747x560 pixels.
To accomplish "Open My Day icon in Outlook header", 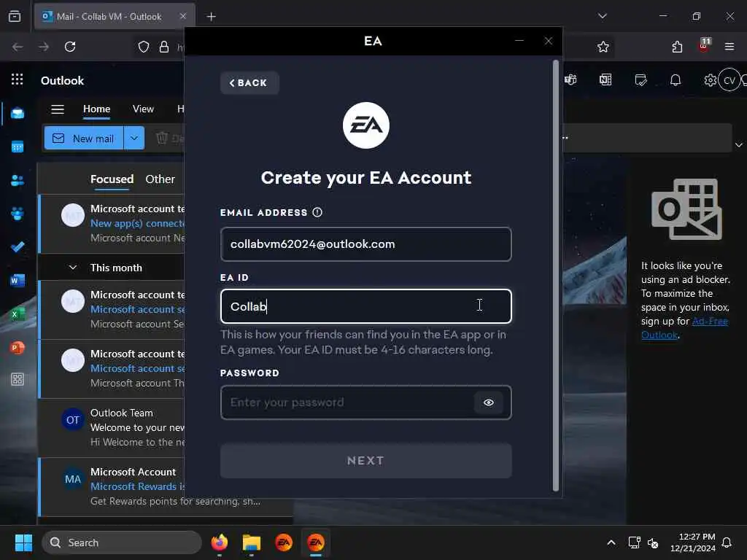I will [x=640, y=79].
